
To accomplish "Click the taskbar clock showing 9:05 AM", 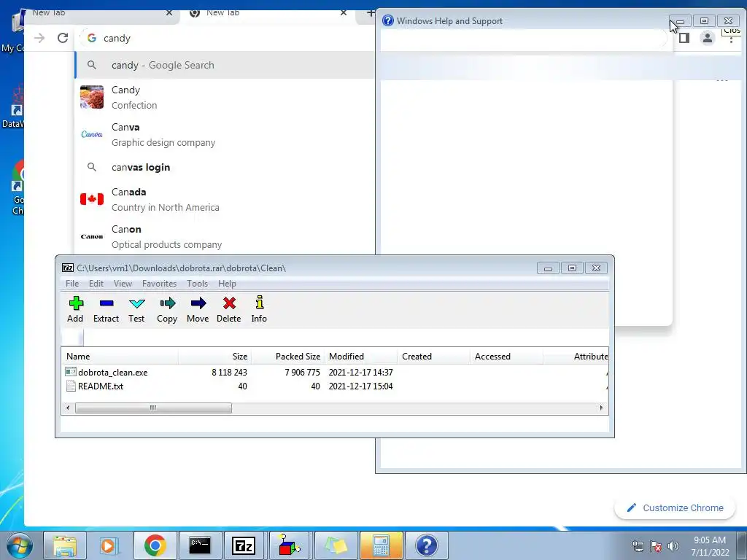I will [710, 546].
